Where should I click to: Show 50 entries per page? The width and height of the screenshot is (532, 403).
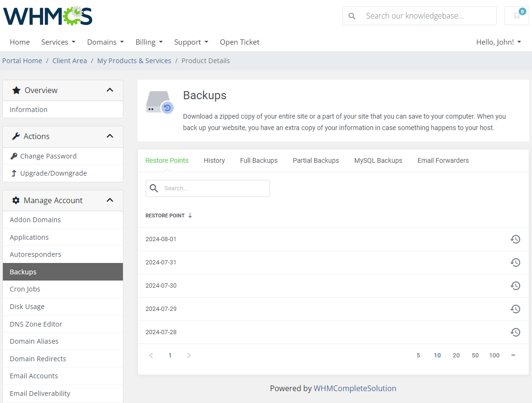coord(476,356)
